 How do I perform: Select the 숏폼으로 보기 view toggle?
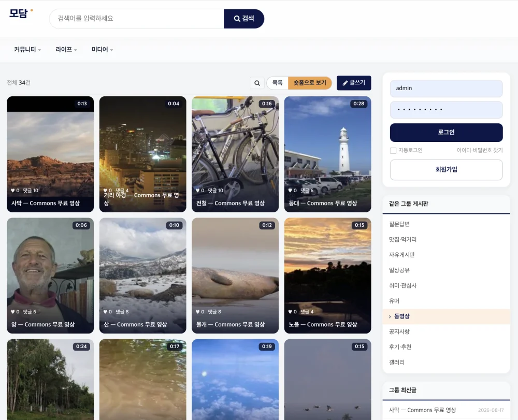(x=310, y=83)
